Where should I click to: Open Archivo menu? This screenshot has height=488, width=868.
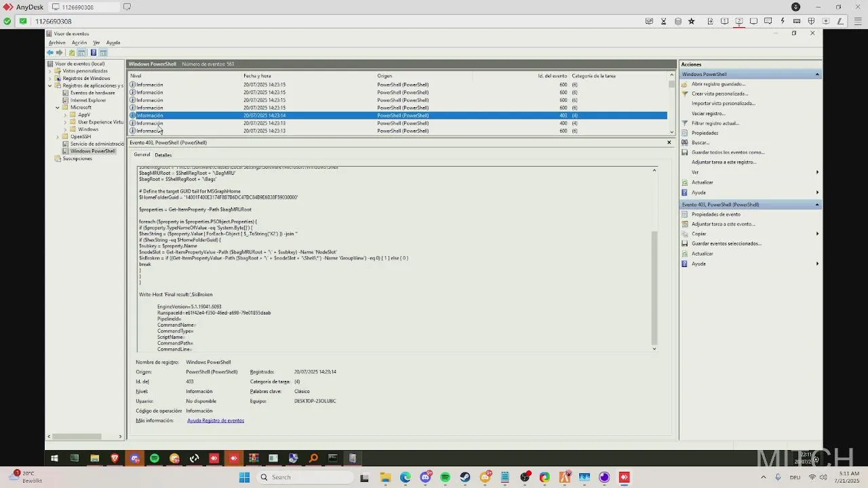point(57,43)
